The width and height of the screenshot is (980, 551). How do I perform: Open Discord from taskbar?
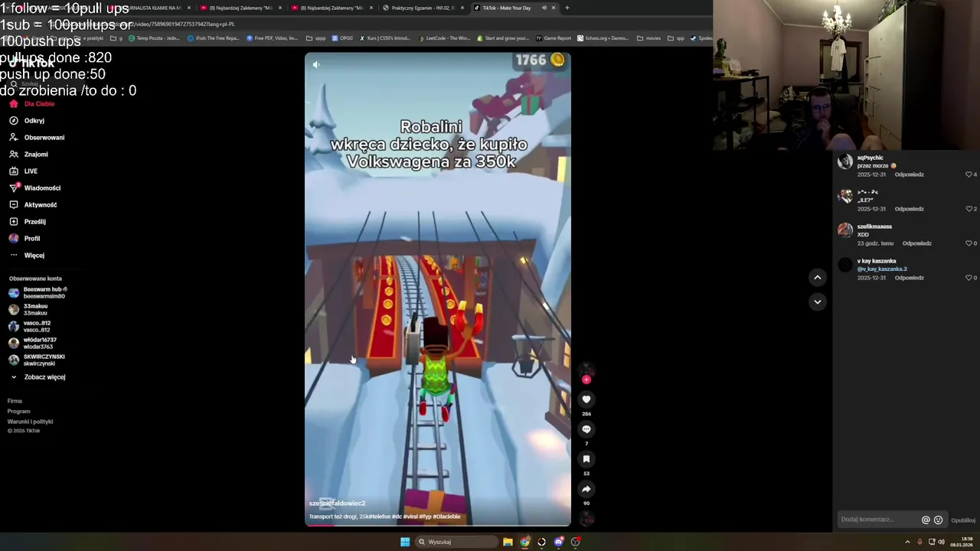pos(558,542)
